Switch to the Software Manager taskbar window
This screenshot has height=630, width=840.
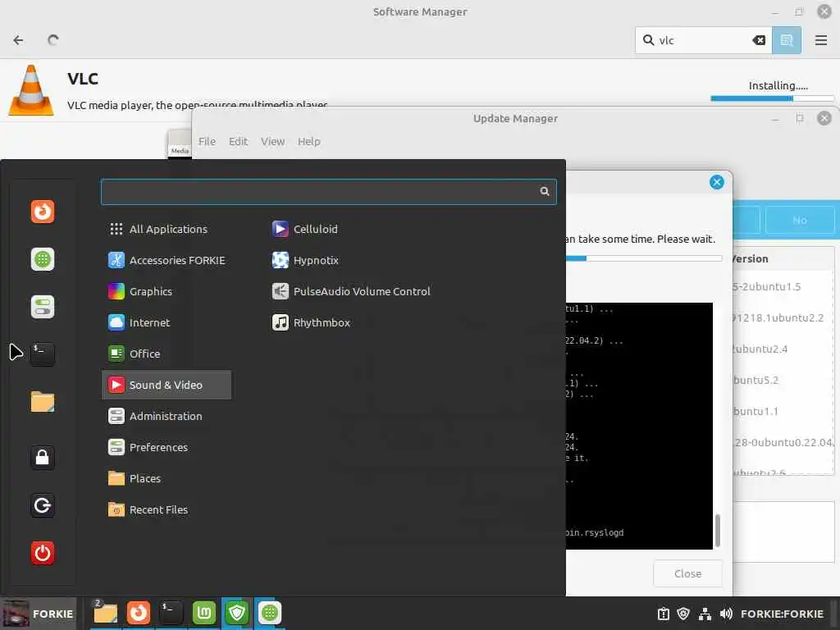[x=269, y=613]
